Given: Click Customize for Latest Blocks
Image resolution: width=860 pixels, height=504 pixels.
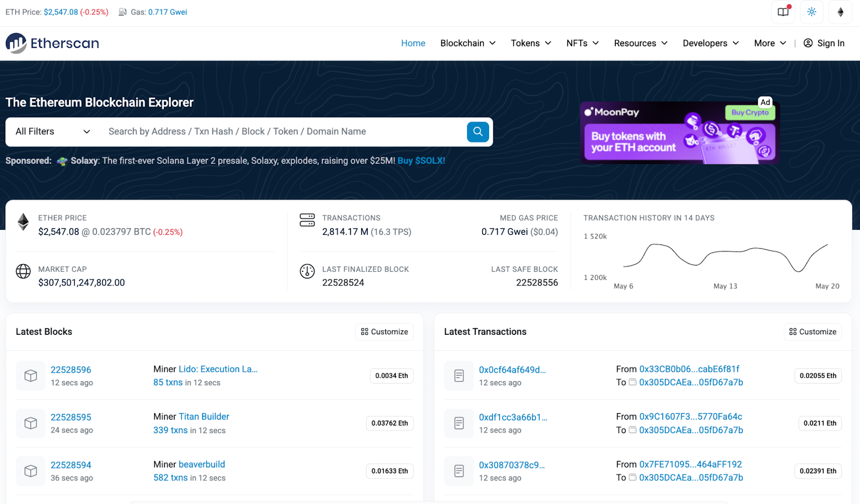Looking at the screenshot, I should pos(384,332).
